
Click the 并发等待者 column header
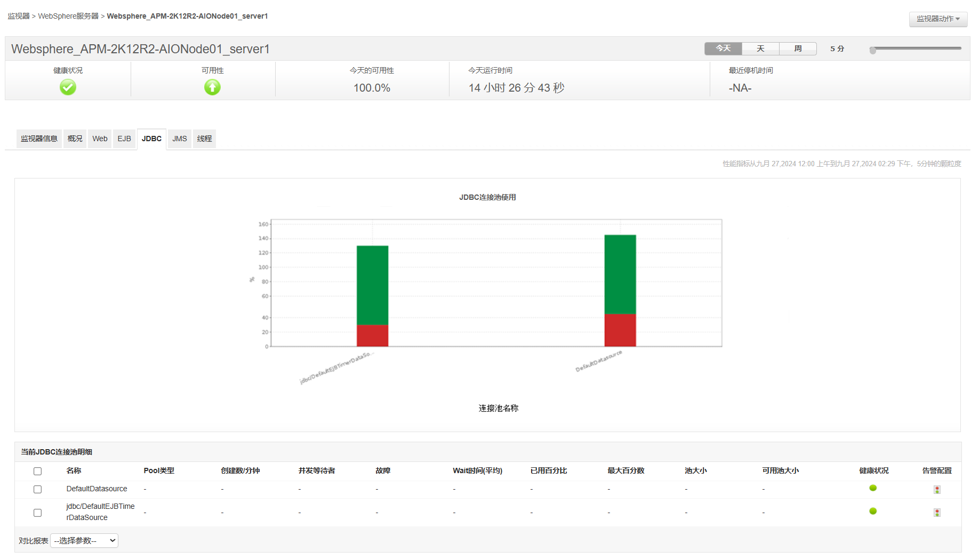tap(317, 470)
